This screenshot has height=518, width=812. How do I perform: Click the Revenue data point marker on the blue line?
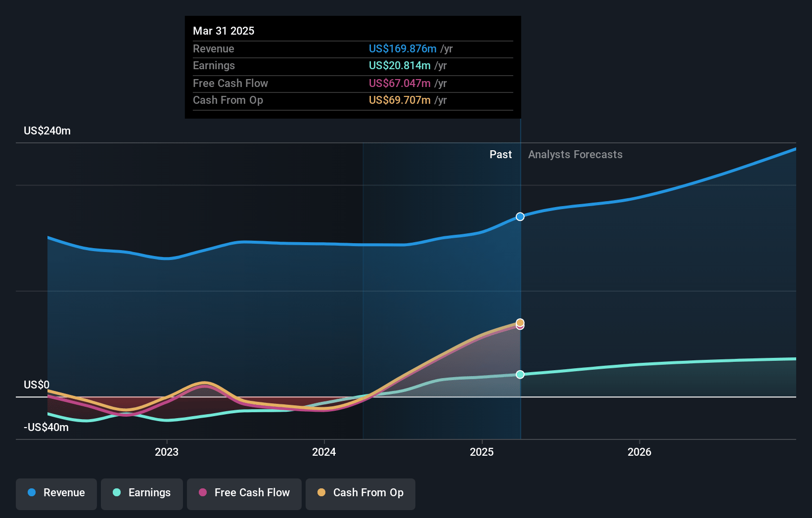point(520,216)
